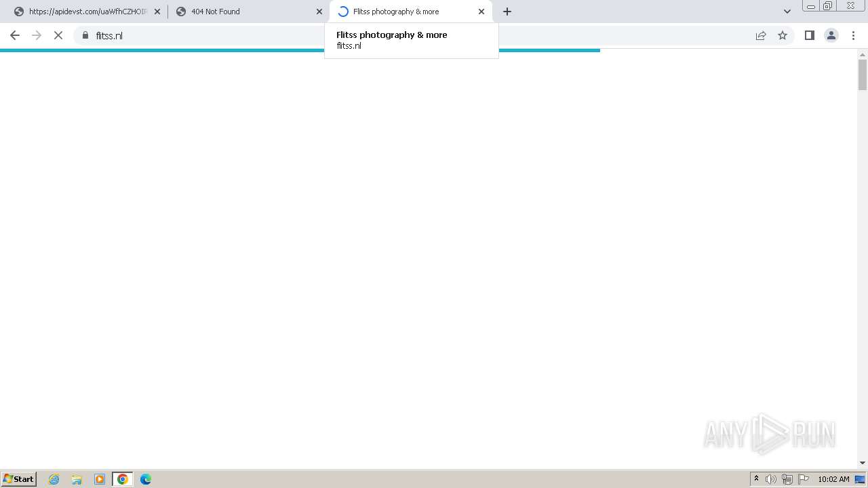Open network status tray icon
This screenshot has width=868, height=488.
pos(787,479)
